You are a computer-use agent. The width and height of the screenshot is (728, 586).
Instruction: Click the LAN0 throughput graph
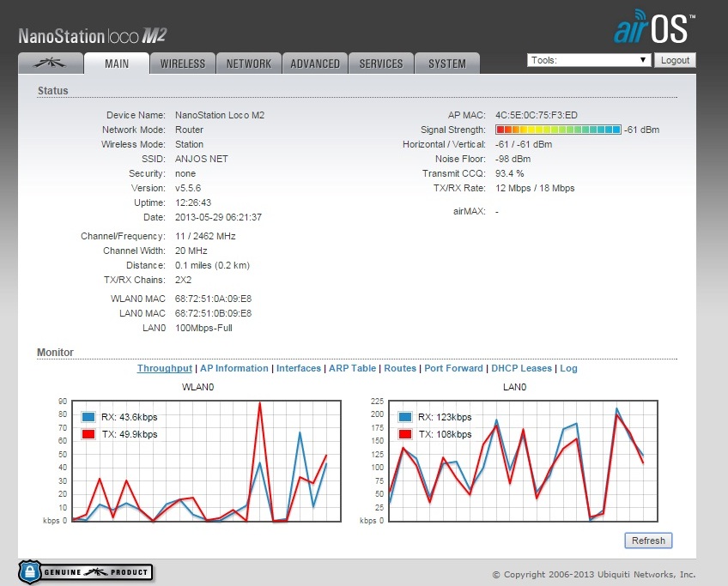[524, 462]
